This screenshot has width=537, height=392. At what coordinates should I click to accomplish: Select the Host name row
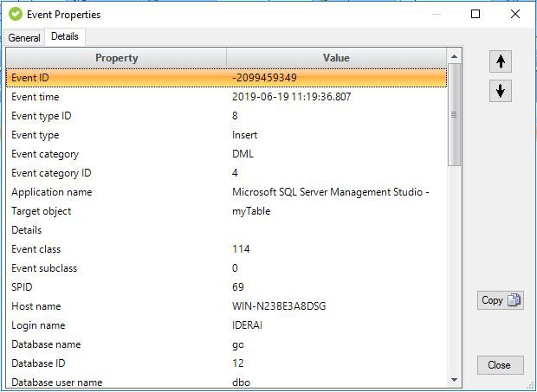[x=227, y=306]
